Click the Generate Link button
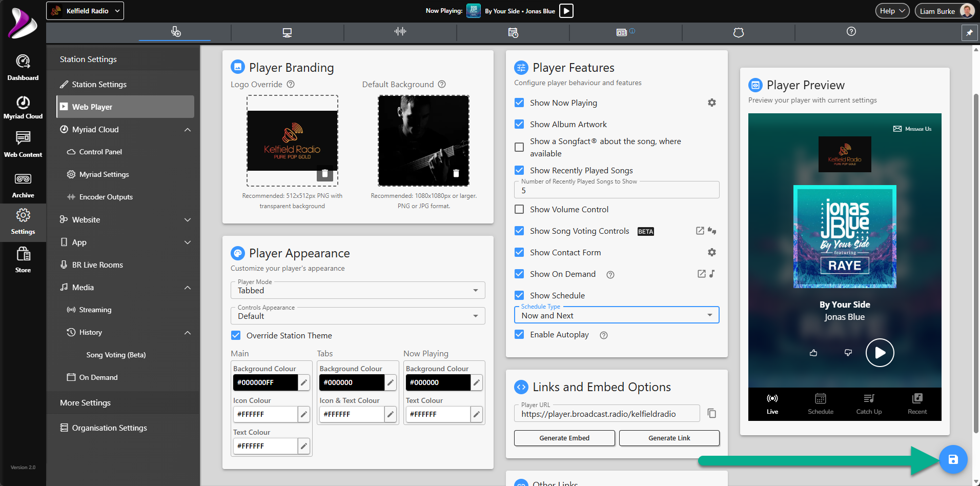The image size is (980, 486). (669, 438)
